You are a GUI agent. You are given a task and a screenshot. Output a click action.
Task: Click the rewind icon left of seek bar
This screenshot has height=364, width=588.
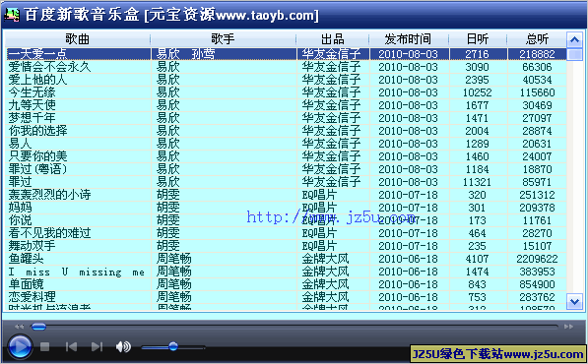[19, 327]
